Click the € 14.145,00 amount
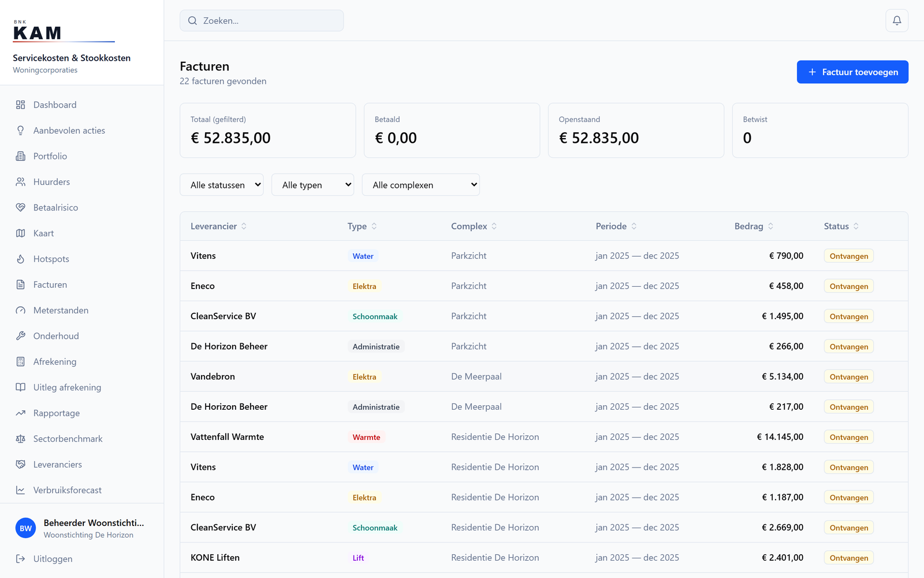The width and height of the screenshot is (924, 578). click(780, 437)
